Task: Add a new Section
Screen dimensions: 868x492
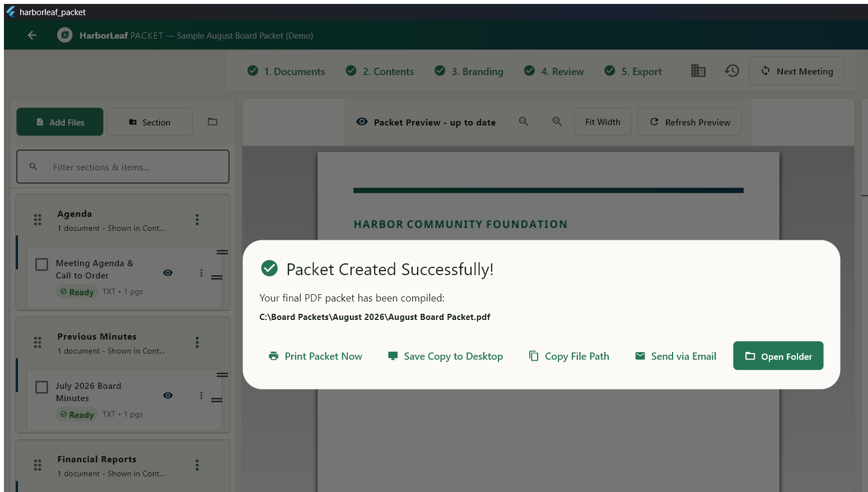Action: pyautogui.click(x=150, y=122)
